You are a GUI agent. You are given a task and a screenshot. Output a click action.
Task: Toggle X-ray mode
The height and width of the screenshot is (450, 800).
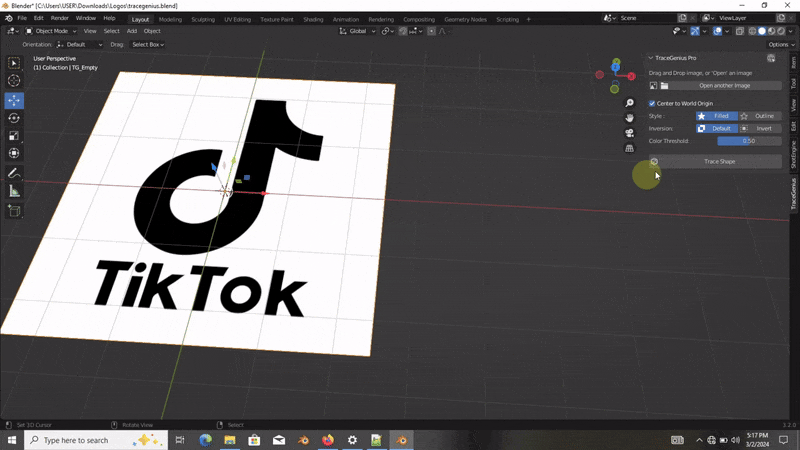tap(740, 31)
